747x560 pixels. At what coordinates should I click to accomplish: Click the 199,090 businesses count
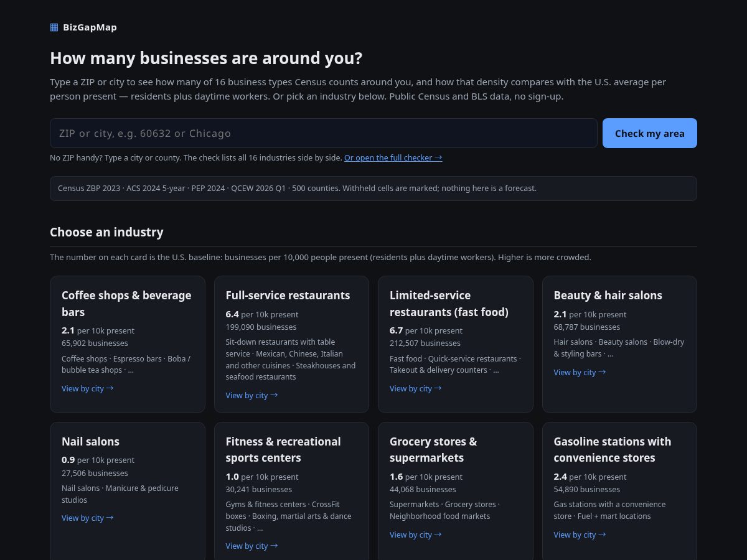pyautogui.click(x=261, y=327)
